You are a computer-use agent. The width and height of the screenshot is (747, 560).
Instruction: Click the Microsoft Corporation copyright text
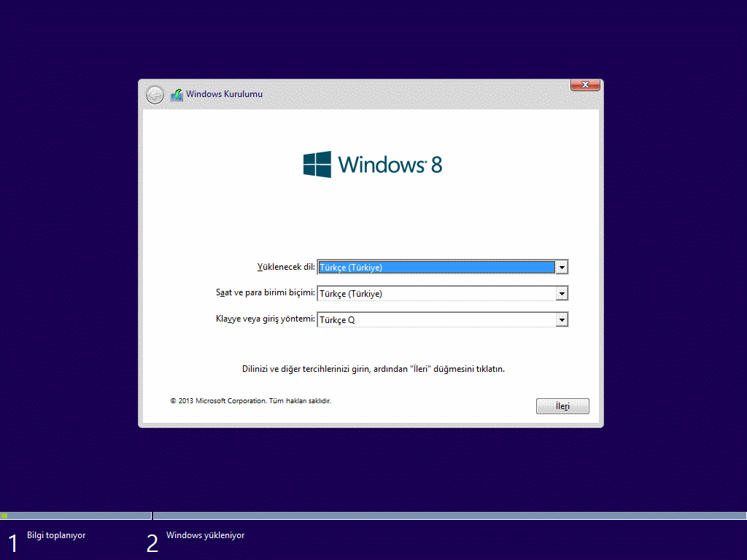pyautogui.click(x=250, y=401)
